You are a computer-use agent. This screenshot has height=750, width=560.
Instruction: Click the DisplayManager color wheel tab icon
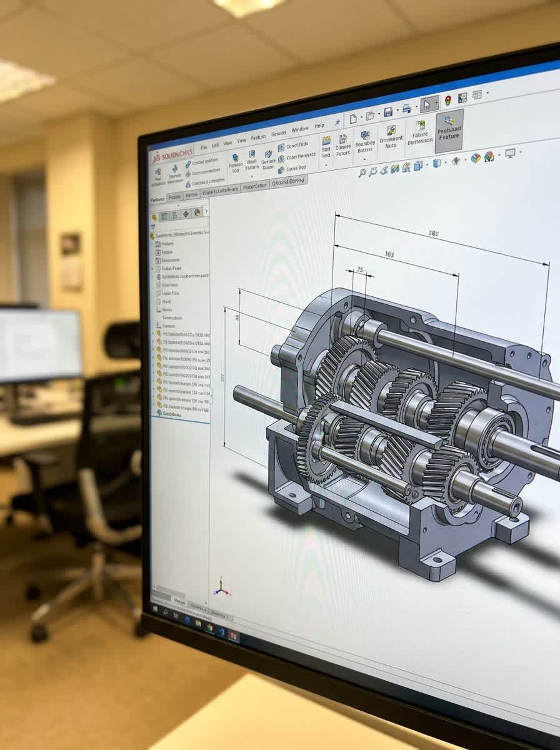pyautogui.click(x=197, y=212)
